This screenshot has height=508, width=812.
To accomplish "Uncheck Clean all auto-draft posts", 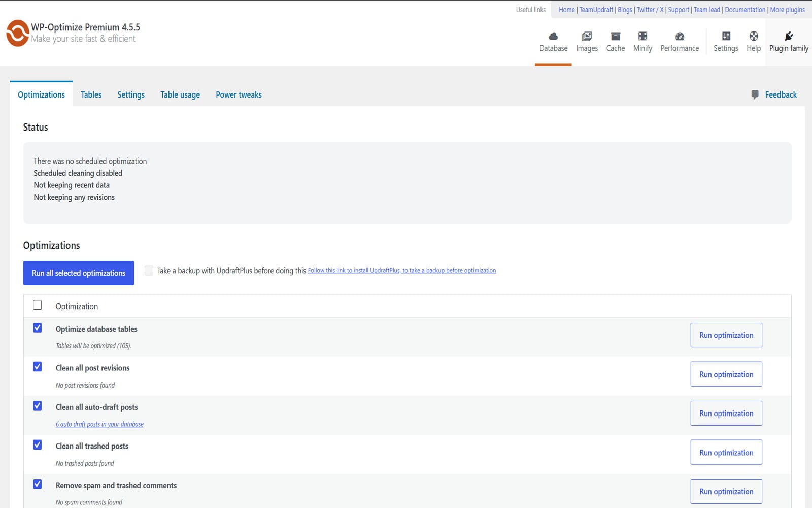I will (x=38, y=406).
